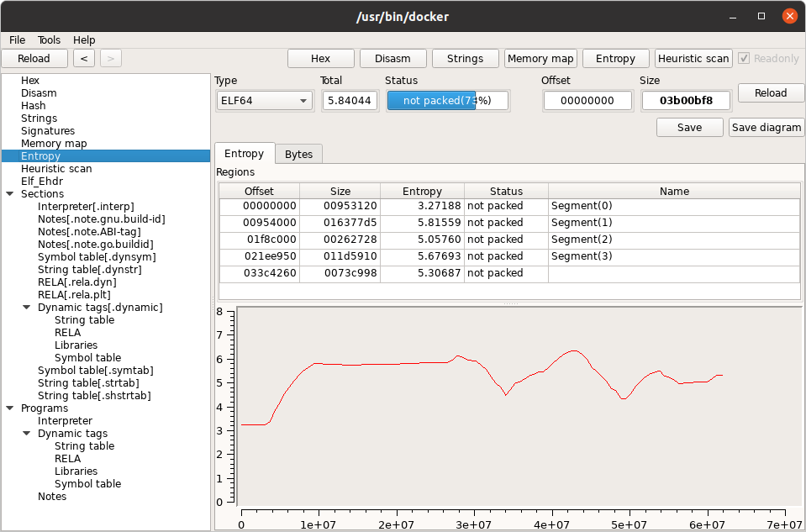The height and width of the screenshot is (532, 806).
Task: Collapse the Sections tree node
Action: pos(10,194)
